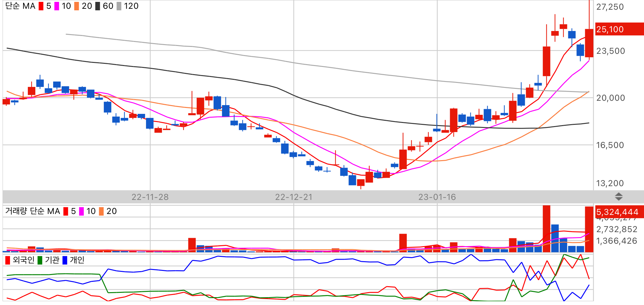
Task: Click the magenta volume MA 10 swatch
Action: [x=81, y=211]
